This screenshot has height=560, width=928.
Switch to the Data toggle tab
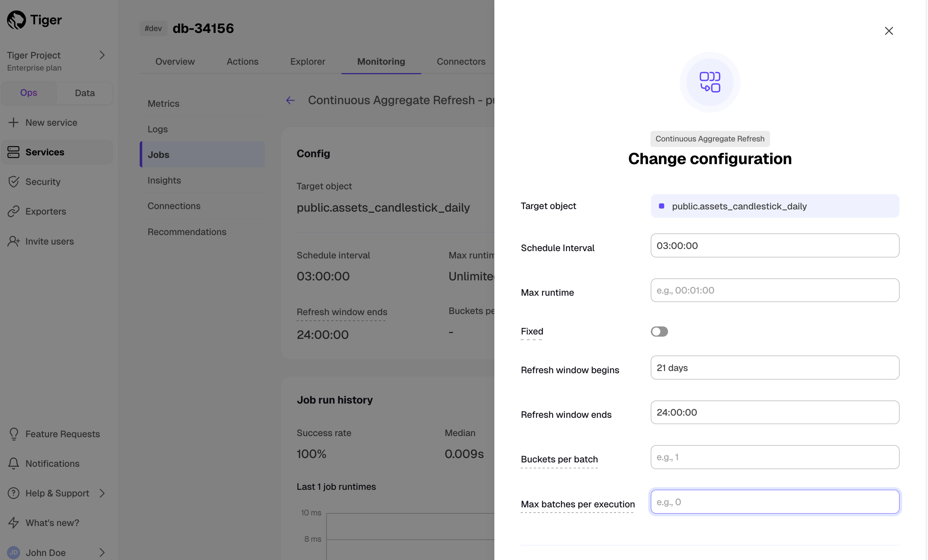pyautogui.click(x=85, y=93)
